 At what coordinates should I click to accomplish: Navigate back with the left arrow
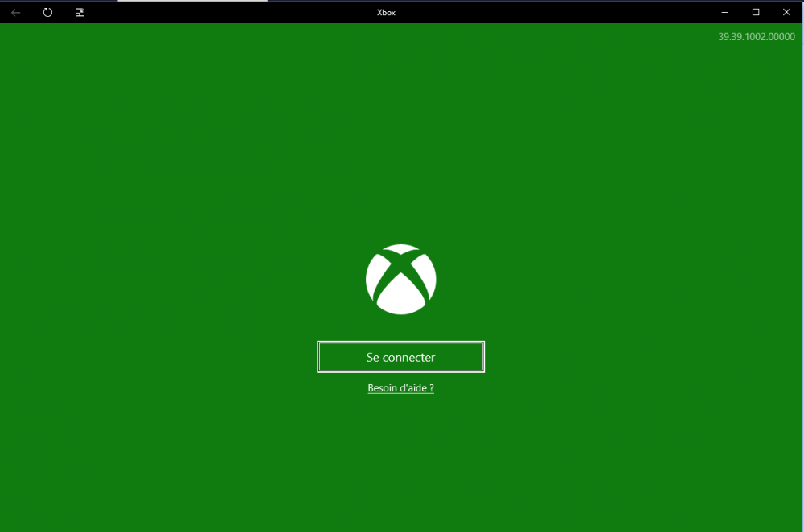pos(16,12)
